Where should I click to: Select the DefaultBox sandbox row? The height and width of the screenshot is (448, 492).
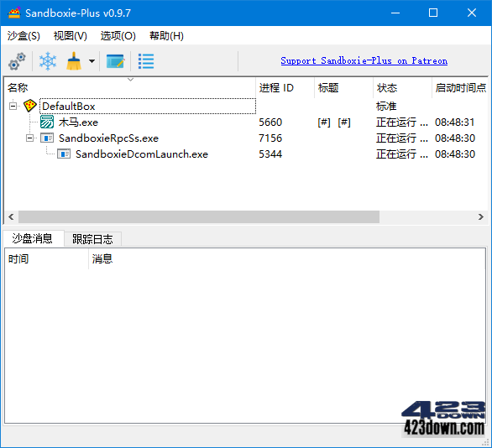tap(246, 106)
